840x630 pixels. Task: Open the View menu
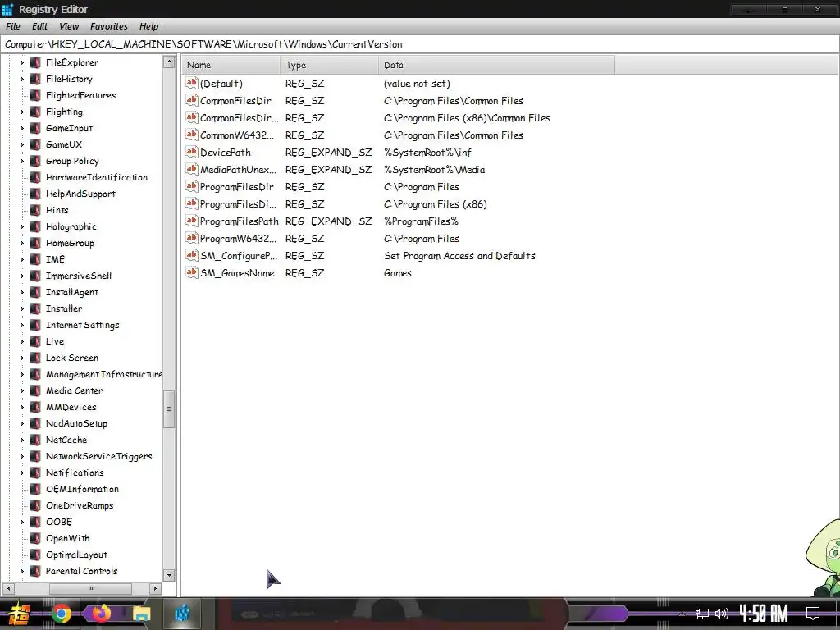(69, 26)
